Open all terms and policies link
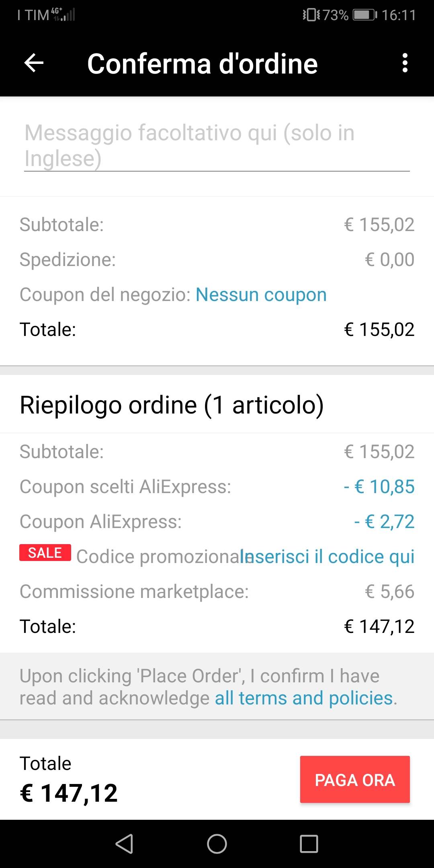Viewport: 434px width, 868px height. pyautogui.click(x=304, y=698)
